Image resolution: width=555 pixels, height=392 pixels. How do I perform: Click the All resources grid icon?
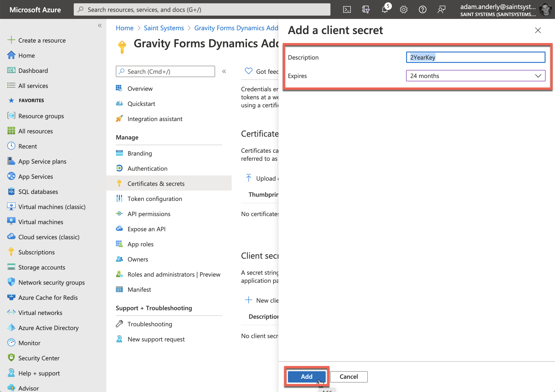[x=11, y=131]
